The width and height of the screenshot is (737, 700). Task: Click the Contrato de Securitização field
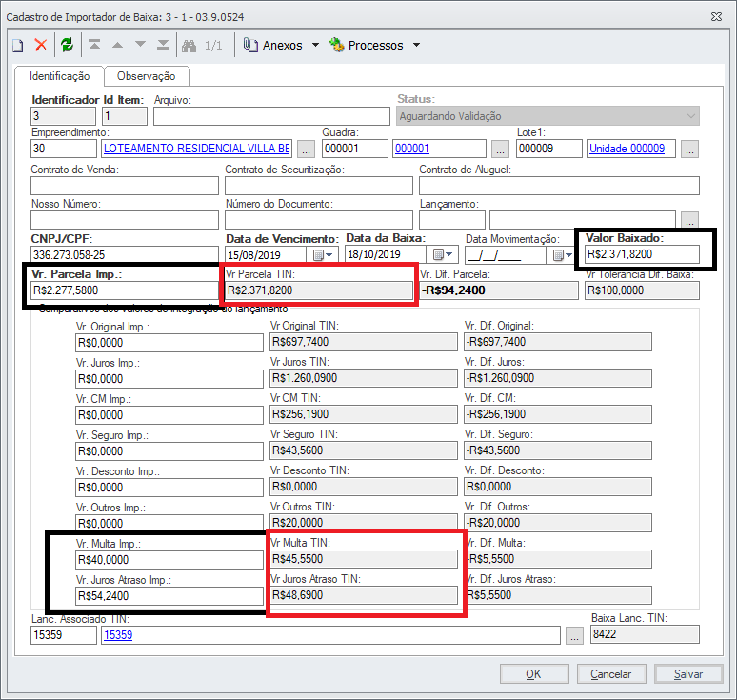pyautogui.click(x=319, y=186)
